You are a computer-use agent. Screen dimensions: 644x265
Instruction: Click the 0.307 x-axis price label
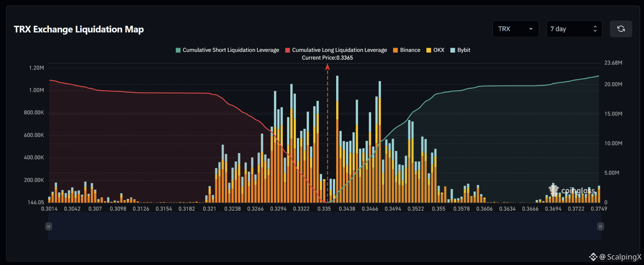(x=95, y=209)
